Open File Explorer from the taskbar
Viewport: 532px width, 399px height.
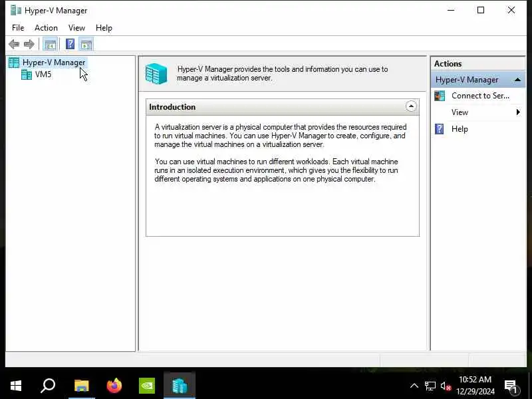point(81,386)
